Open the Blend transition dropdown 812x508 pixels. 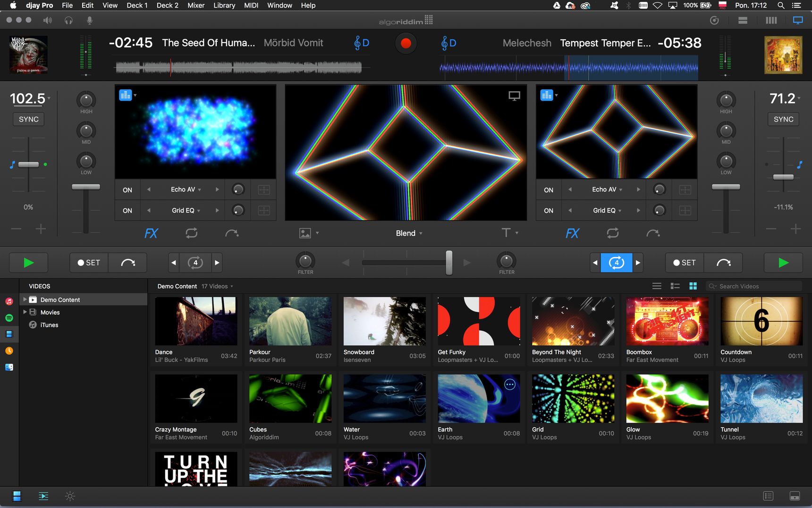[x=409, y=233]
